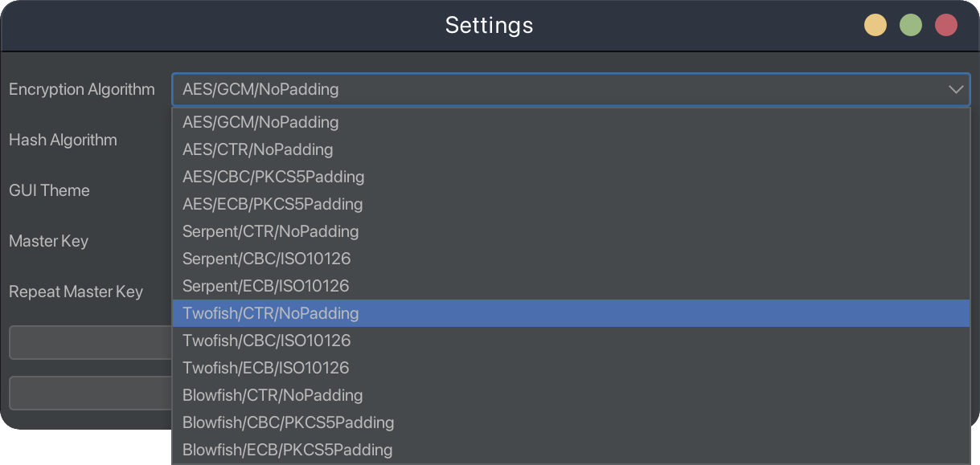Pick AES/CBC/PKCS5Padding in the dropdown list

tap(273, 177)
